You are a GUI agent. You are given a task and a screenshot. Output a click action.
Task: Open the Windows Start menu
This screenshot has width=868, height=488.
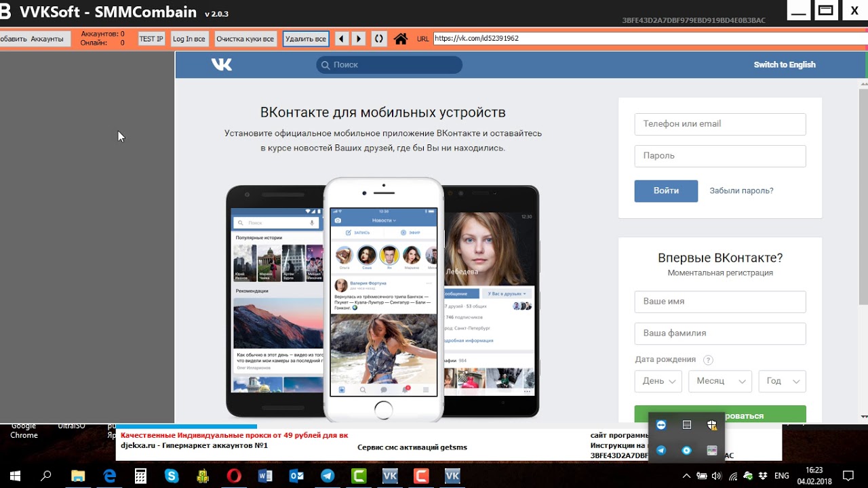[14, 476]
